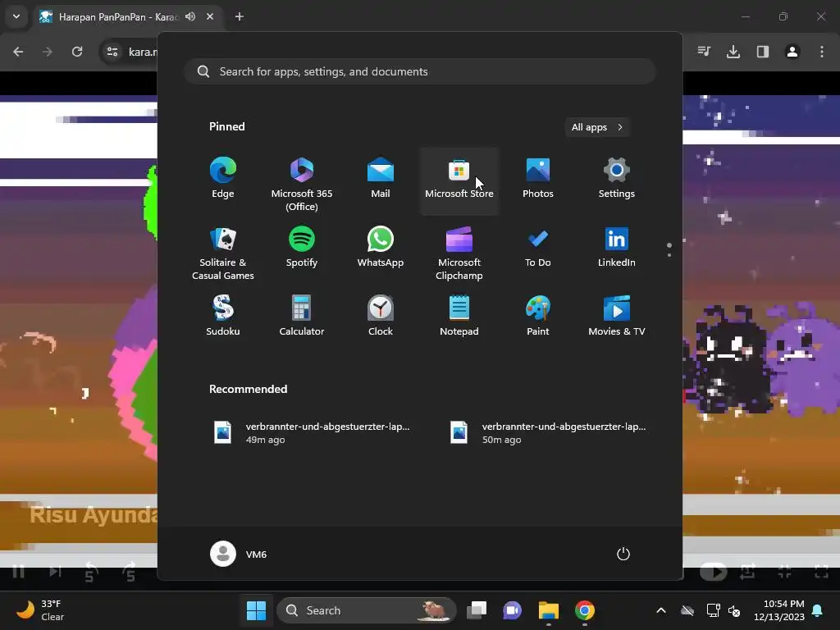Open Notepad
The width and height of the screenshot is (840, 630).
[x=459, y=317]
